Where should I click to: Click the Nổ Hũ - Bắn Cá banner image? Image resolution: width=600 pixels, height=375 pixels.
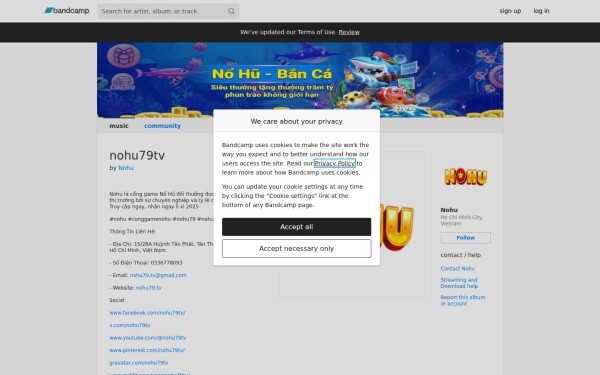click(x=300, y=80)
